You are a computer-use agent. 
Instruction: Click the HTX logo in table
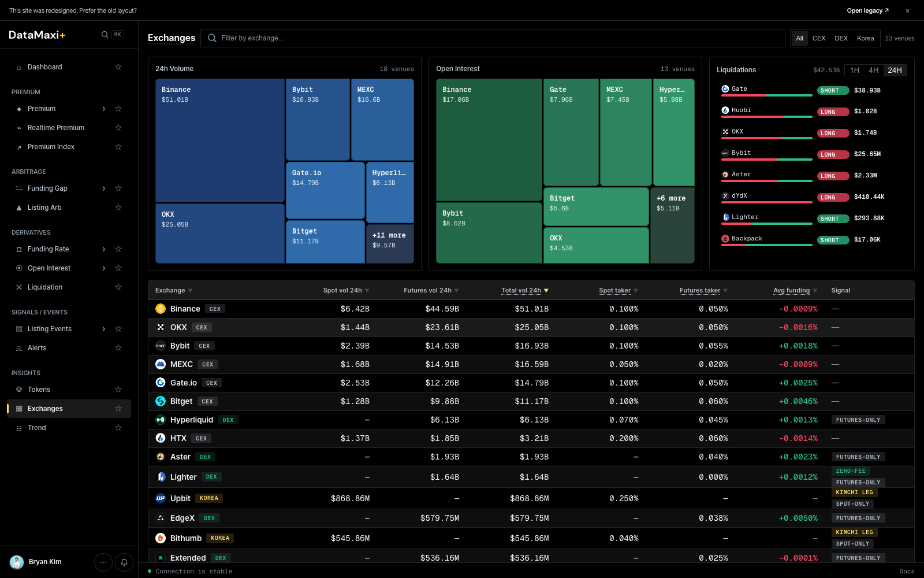tap(161, 438)
